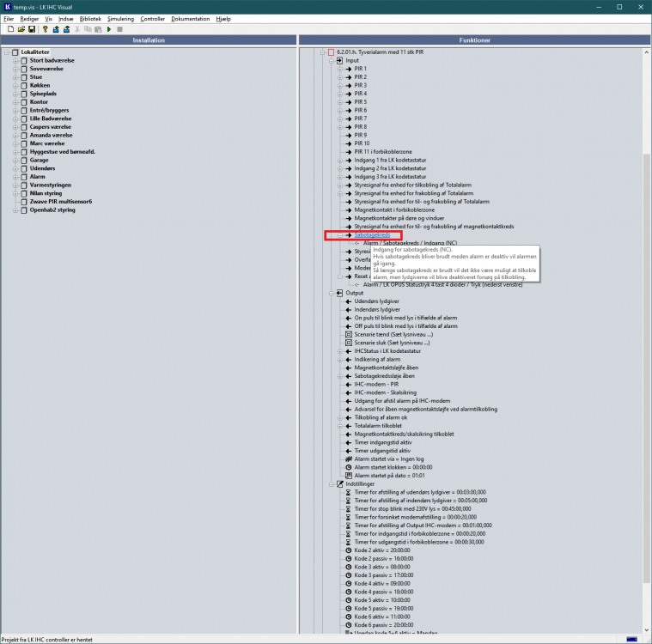652x644 pixels.
Task: Click the Output section arrow icon
Action: click(x=340, y=293)
